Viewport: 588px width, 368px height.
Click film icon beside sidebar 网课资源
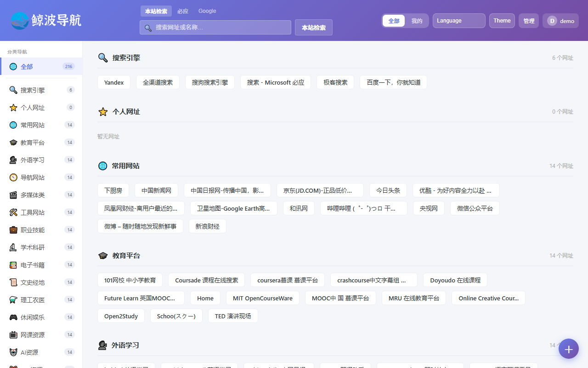point(13,335)
